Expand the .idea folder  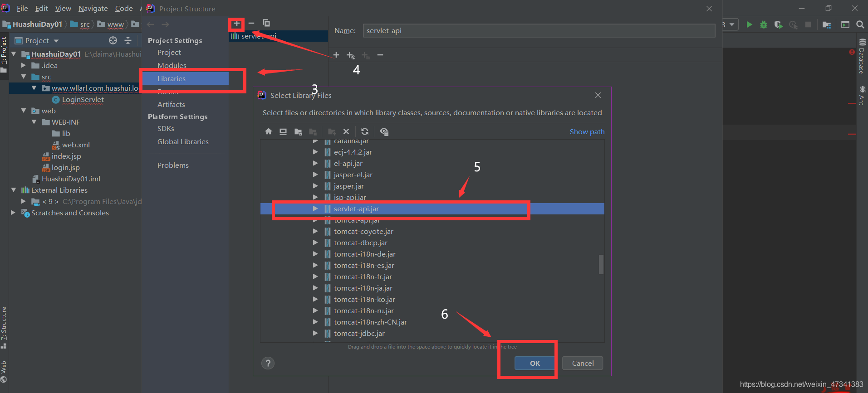click(x=24, y=65)
